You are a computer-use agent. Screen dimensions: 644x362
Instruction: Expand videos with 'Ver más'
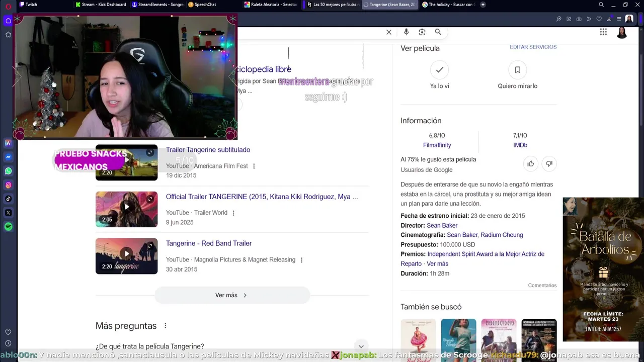[x=232, y=295]
